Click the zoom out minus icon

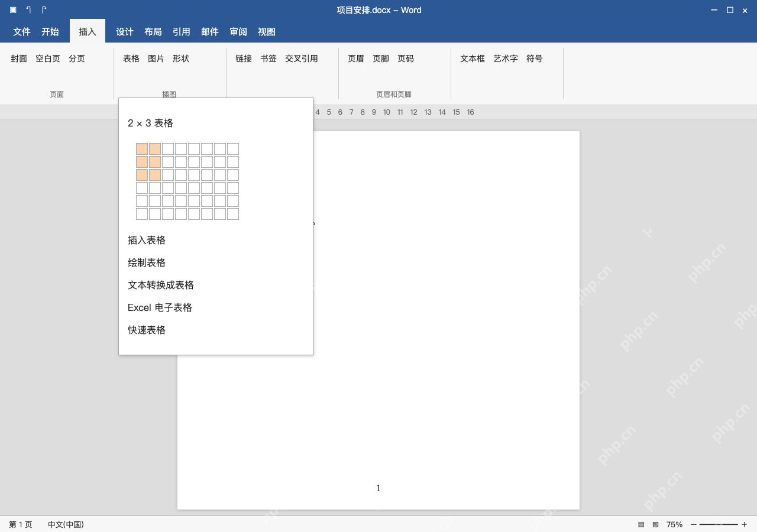(x=694, y=524)
